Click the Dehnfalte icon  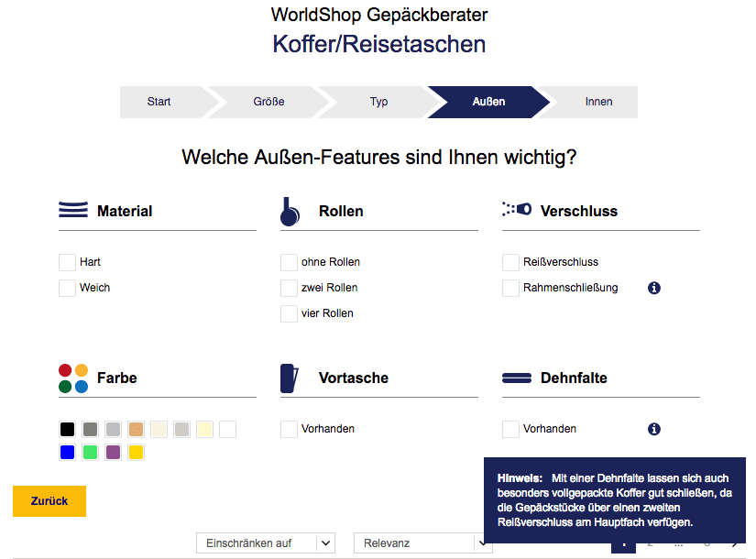click(x=516, y=376)
